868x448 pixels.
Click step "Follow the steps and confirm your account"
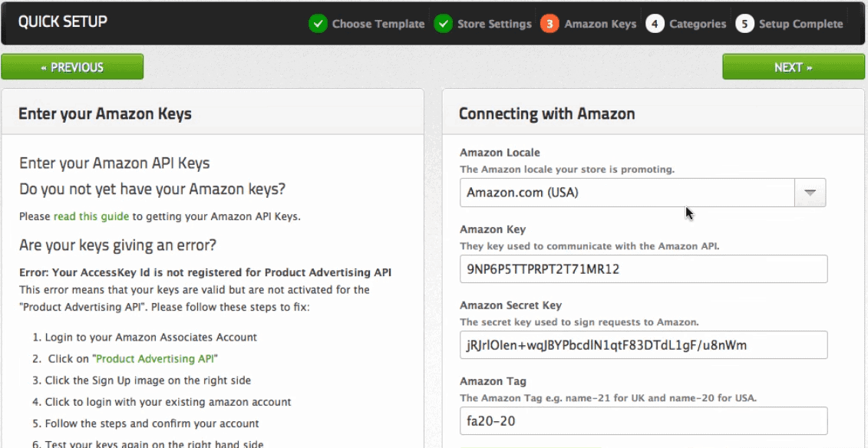[152, 424]
